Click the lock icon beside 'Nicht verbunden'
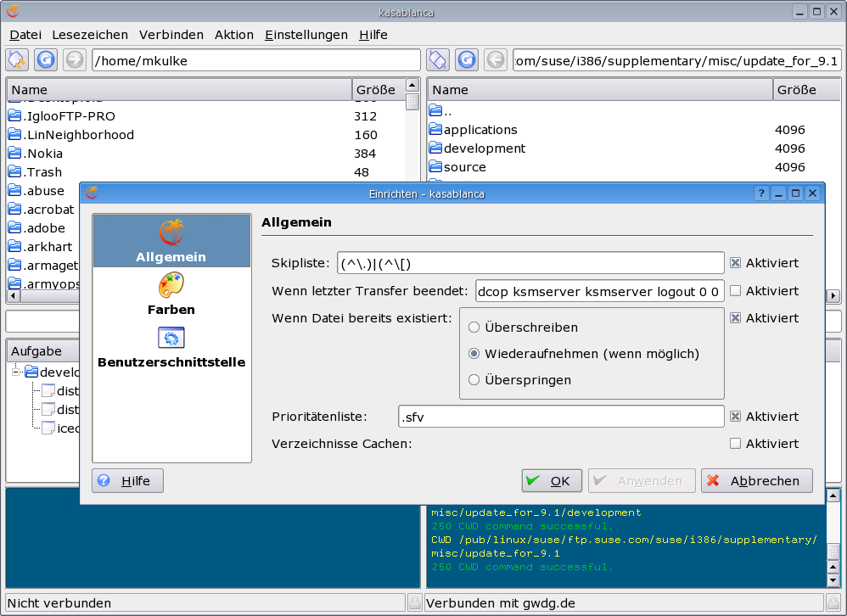Screen dimensions: 847x616 coord(414,602)
